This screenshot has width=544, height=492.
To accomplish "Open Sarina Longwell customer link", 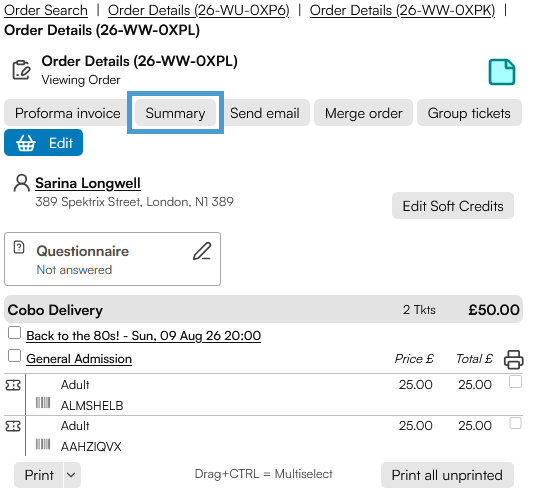I will (x=88, y=183).
